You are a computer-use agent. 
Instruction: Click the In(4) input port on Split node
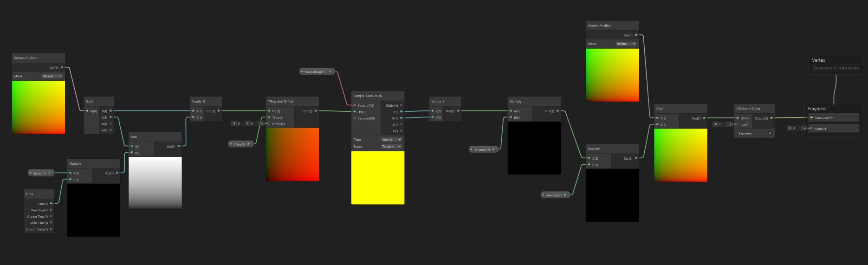point(87,111)
